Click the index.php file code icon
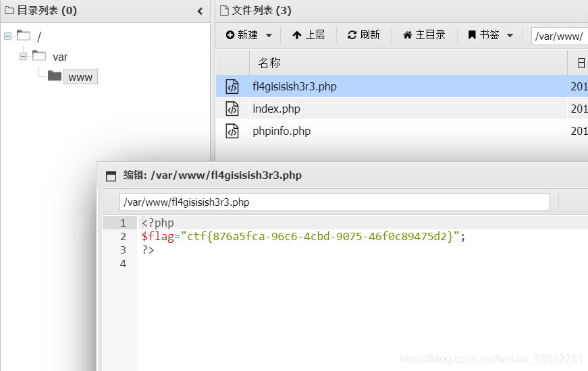588x371 pixels. 232,109
